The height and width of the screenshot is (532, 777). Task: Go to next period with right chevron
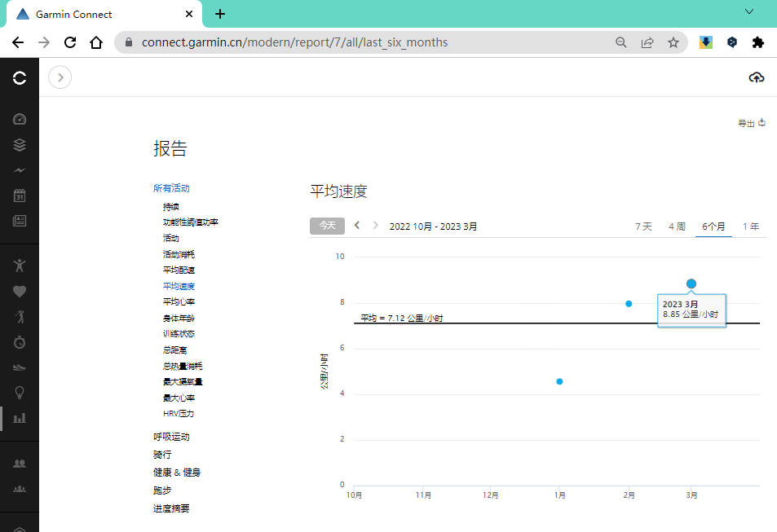[x=376, y=226]
